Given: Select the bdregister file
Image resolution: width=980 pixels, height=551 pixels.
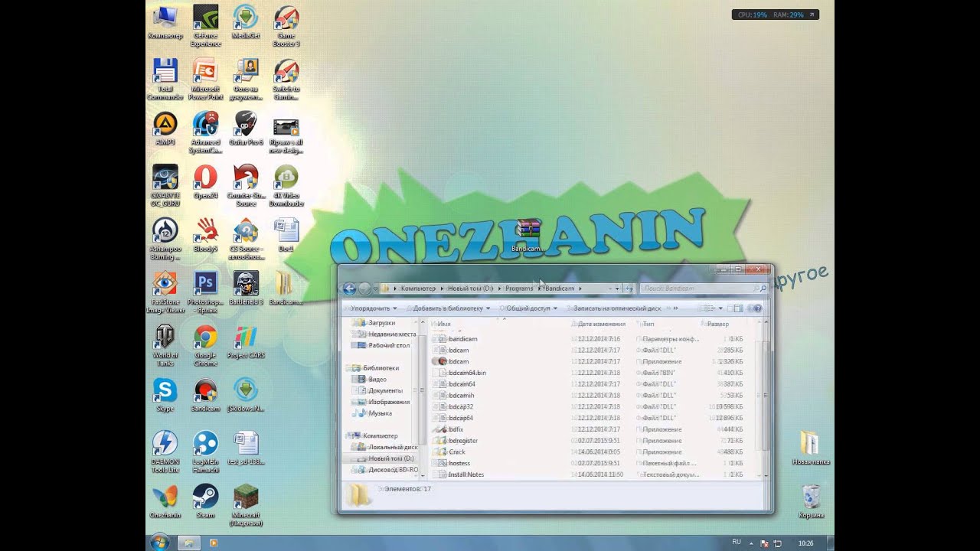Looking at the screenshot, I should [588, 441].
